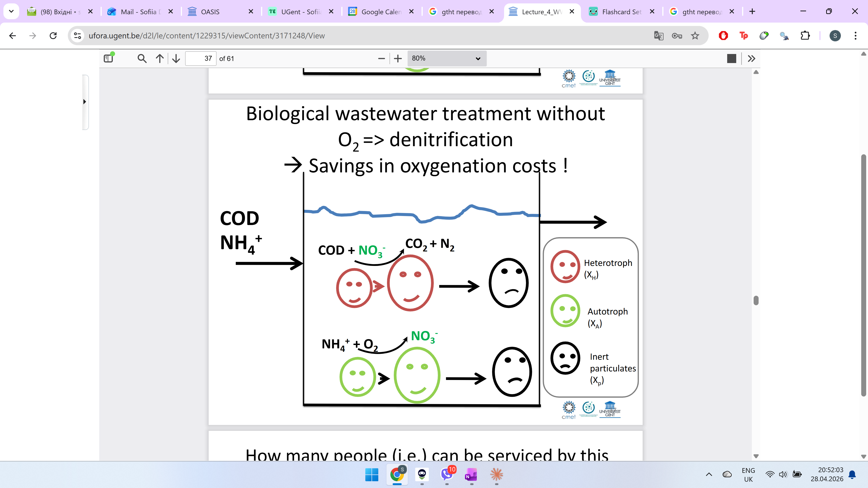The height and width of the screenshot is (488, 868).
Task: Go forward in browser history
Action: coord(33,36)
